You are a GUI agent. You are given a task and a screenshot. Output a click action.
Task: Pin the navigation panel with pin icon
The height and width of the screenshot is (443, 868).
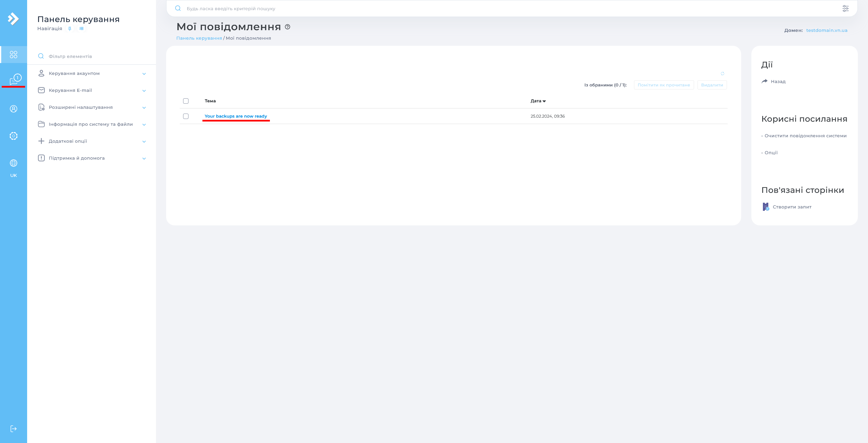click(70, 28)
